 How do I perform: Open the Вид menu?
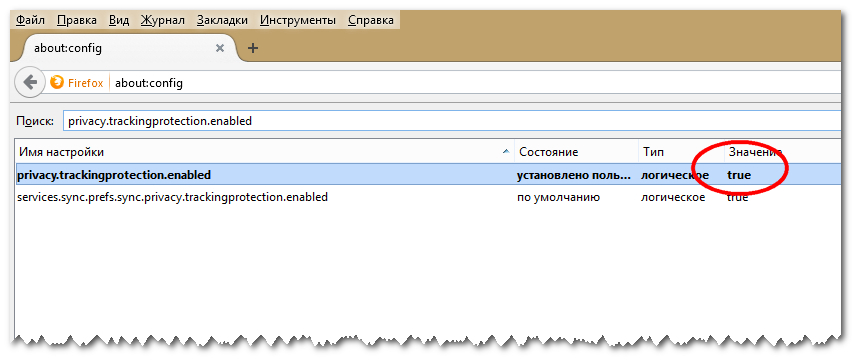point(119,21)
